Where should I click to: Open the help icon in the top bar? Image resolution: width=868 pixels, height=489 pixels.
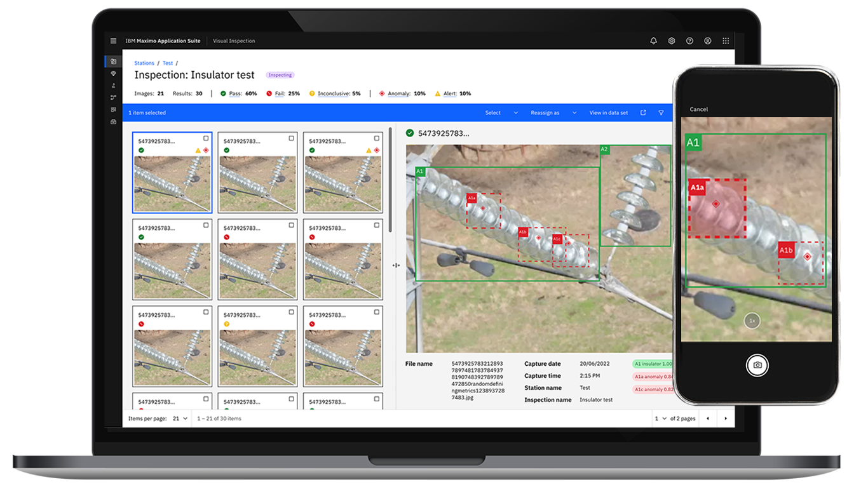coord(689,41)
